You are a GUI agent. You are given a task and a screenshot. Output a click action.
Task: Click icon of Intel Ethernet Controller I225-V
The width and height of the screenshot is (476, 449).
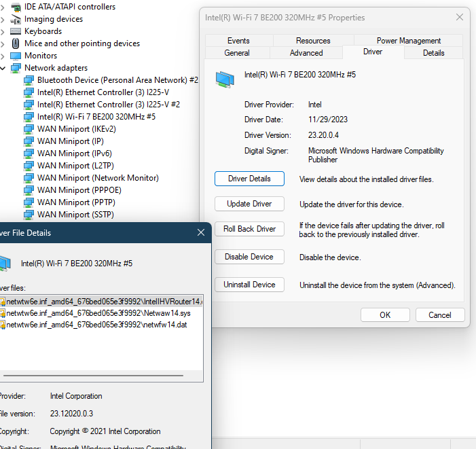click(29, 92)
